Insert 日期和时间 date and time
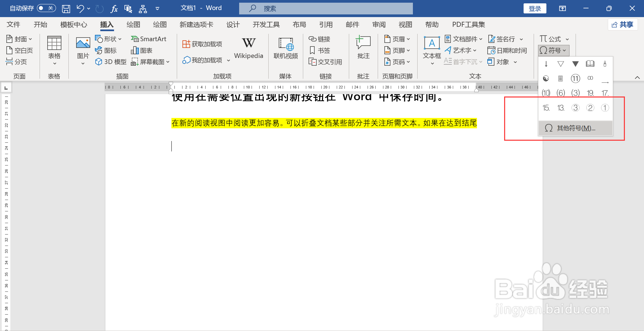Viewport: 644px width, 331px height. (x=507, y=51)
